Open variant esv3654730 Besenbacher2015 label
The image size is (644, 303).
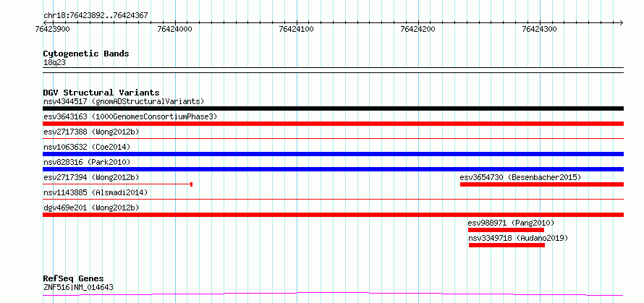click(521, 177)
